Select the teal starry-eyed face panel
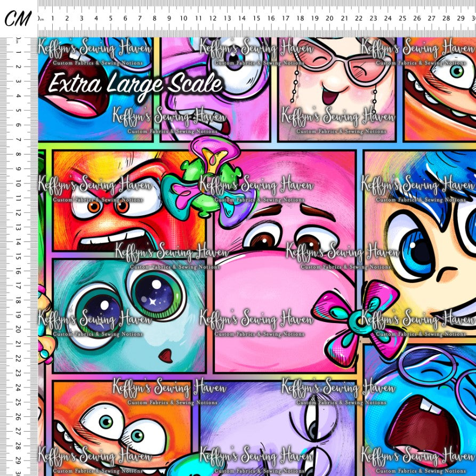The height and width of the screenshot is (476, 476). [130, 316]
